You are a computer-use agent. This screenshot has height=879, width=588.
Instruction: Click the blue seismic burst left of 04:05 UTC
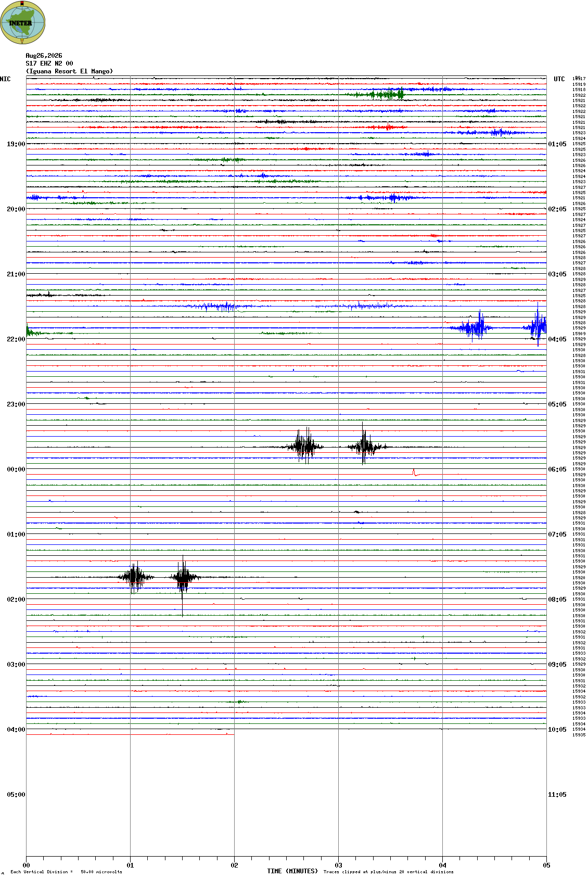(473, 327)
